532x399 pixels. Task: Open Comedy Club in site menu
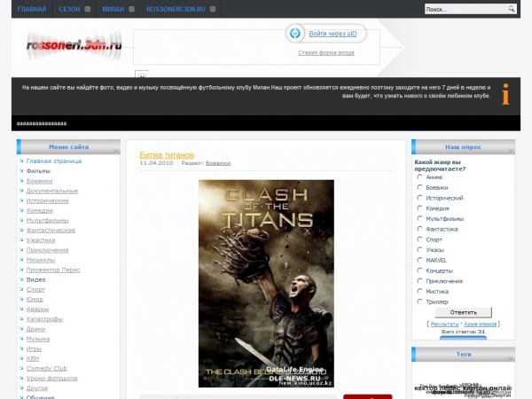click(47, 368)
